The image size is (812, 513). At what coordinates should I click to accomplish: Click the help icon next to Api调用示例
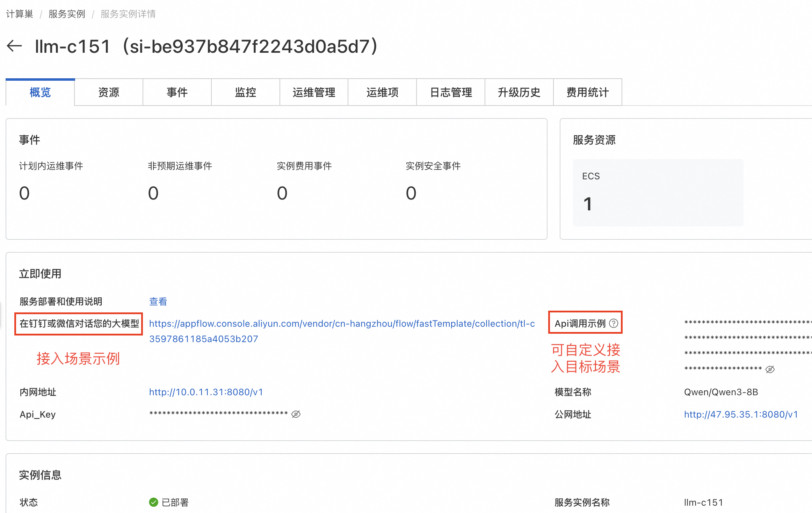pos(613,323)
